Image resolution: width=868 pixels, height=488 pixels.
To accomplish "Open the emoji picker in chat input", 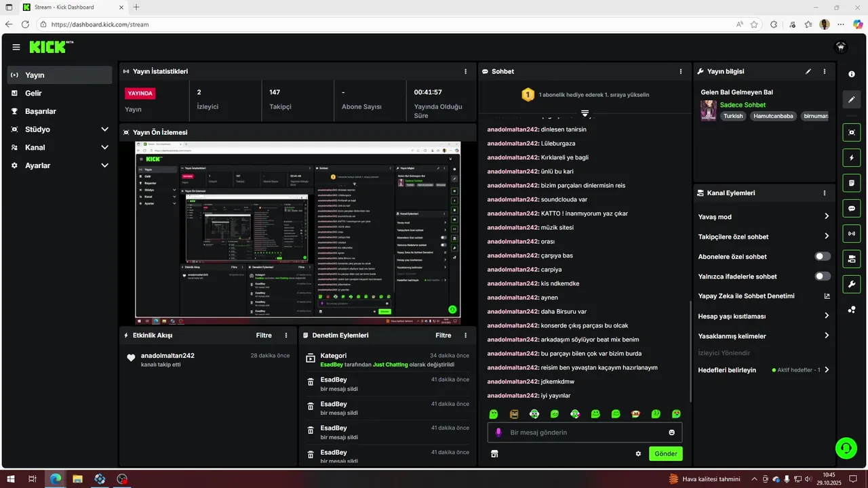I will tap(672, 432).
